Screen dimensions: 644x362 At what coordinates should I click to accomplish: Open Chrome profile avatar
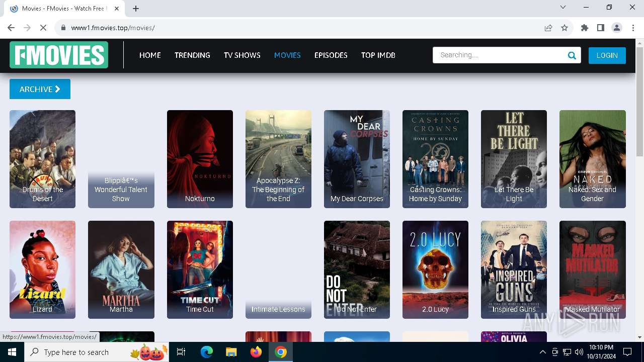click(617, 28)
